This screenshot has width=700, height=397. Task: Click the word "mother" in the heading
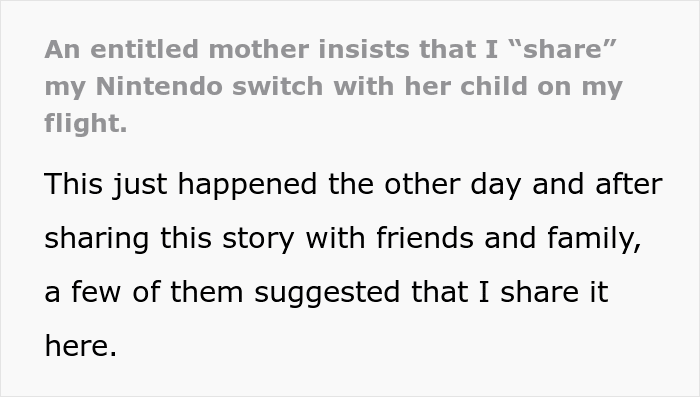click(258, 49)
